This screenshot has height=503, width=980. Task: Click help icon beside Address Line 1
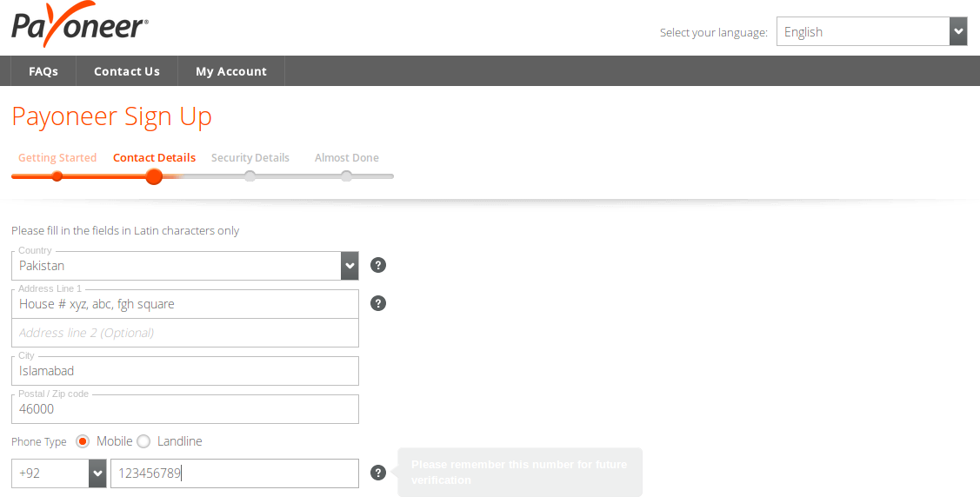pos(378,303)
